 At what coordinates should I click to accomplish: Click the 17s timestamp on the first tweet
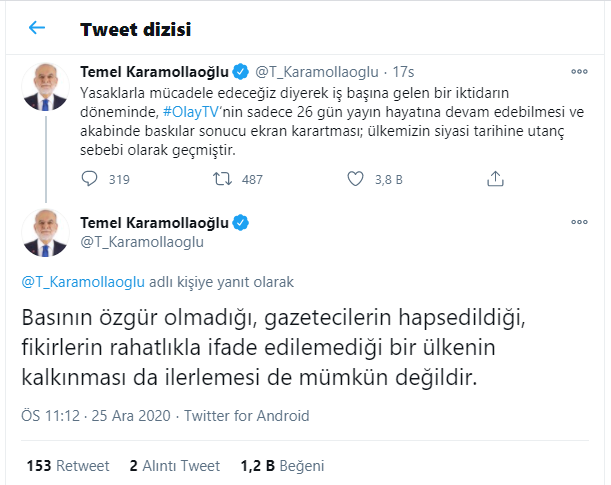[x=404, y=72]
